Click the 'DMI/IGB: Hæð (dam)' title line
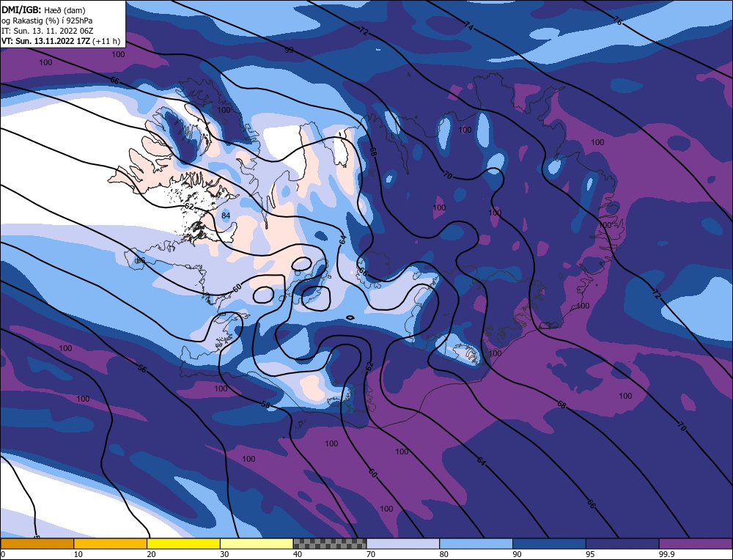 pyautogui.click(x=43, y=10)
